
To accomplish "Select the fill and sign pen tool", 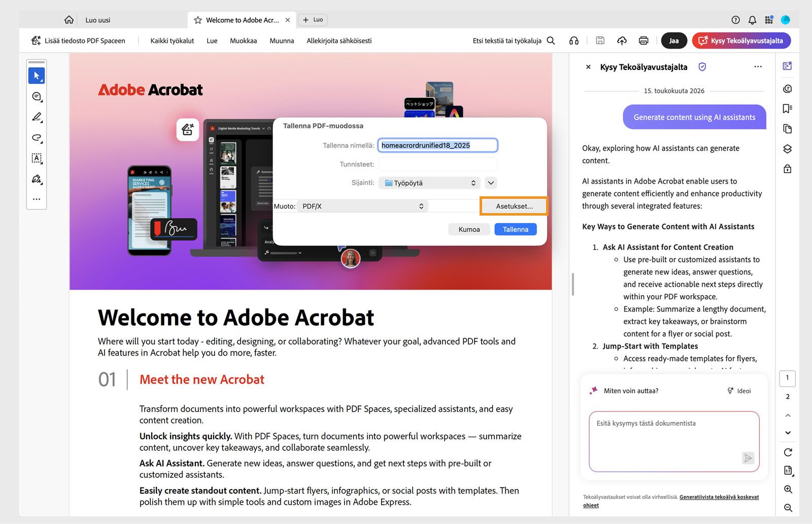I will [37, 179].
